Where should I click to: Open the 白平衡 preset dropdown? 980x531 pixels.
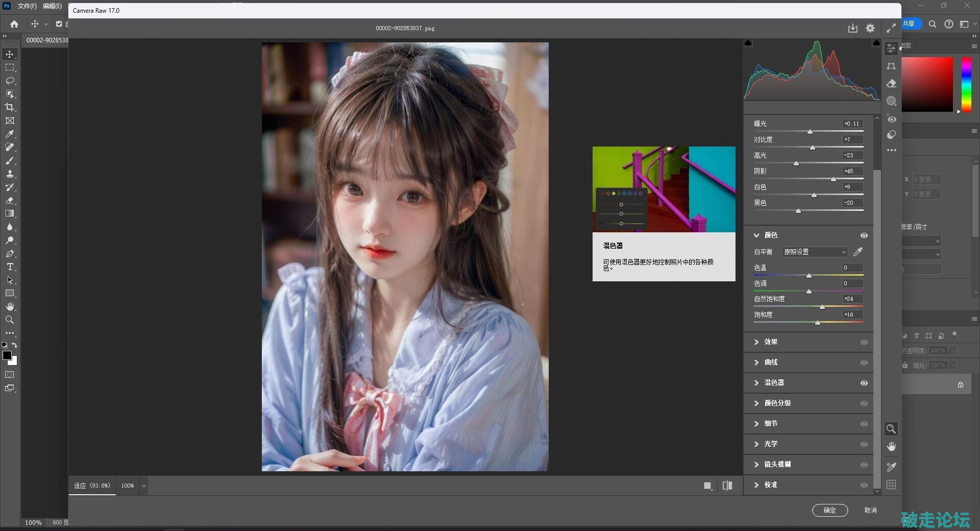click(815, 252)
